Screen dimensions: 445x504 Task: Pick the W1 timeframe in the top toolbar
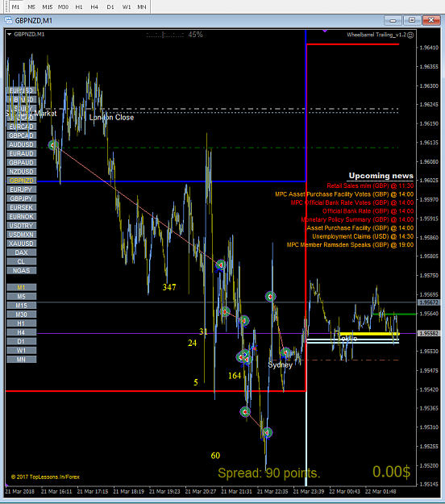point(127,6)
